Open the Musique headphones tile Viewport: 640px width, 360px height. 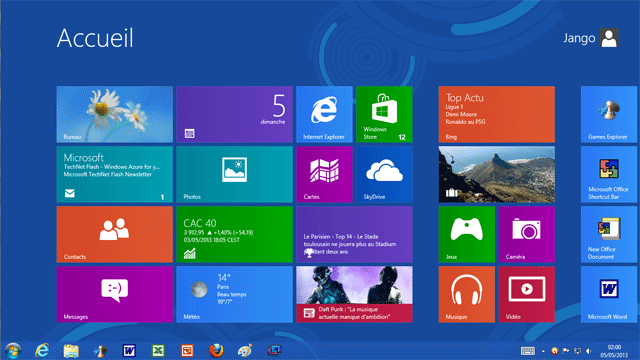click(x=467, y=294)
